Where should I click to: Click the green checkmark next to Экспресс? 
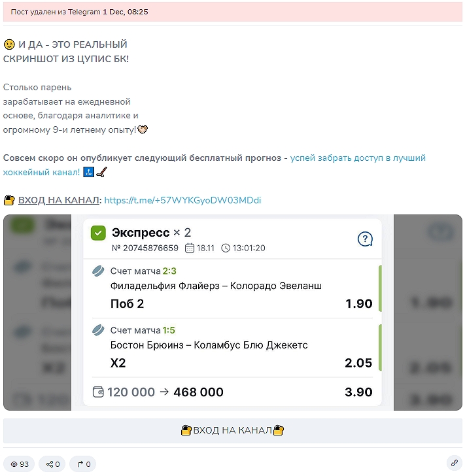98,233
